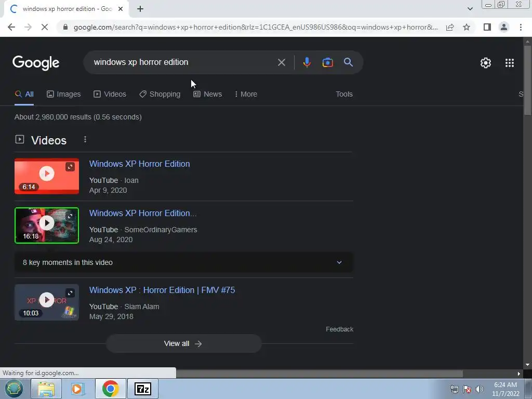Click the horizontal page scrollbar
532x399 pixels.
coord(319,374)
